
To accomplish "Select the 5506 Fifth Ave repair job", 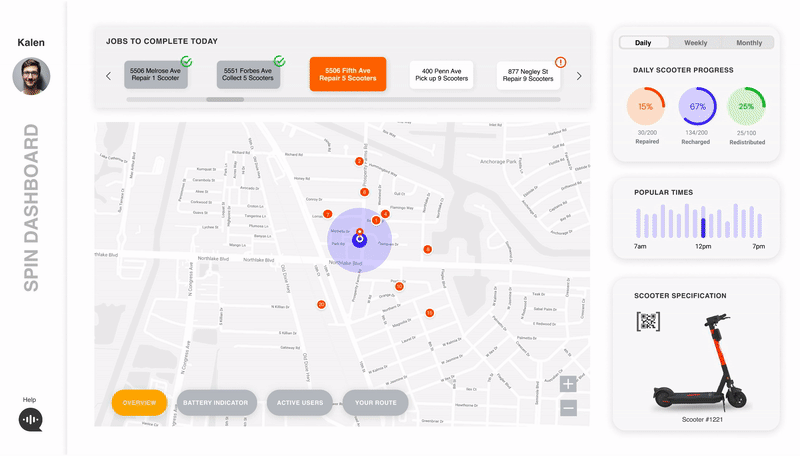I will (347, 74).
